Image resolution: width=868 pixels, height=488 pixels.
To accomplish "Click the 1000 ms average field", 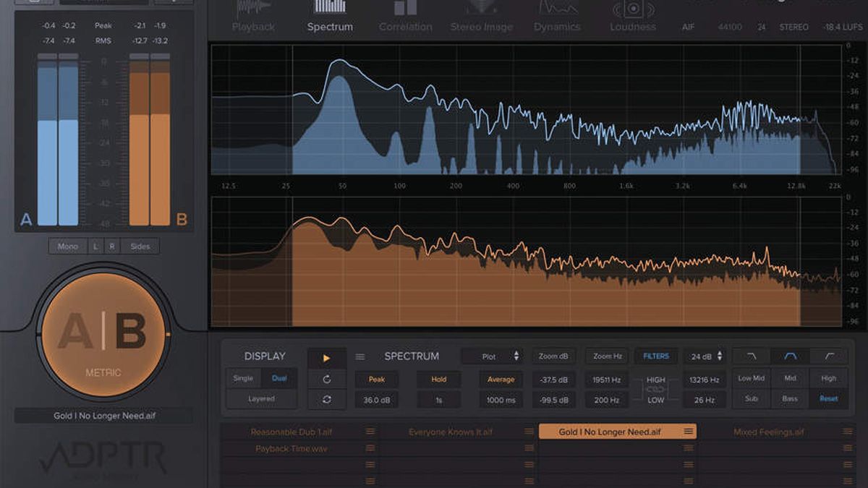I will [x=501, y=399].
